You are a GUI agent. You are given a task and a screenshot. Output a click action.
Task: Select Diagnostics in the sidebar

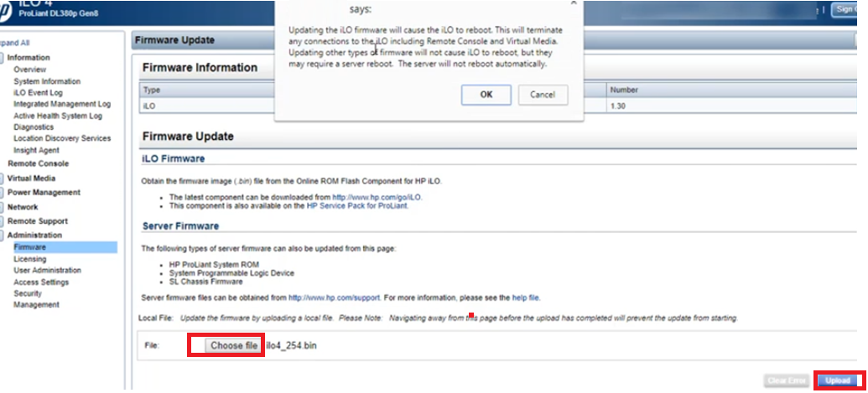point(34,127)
